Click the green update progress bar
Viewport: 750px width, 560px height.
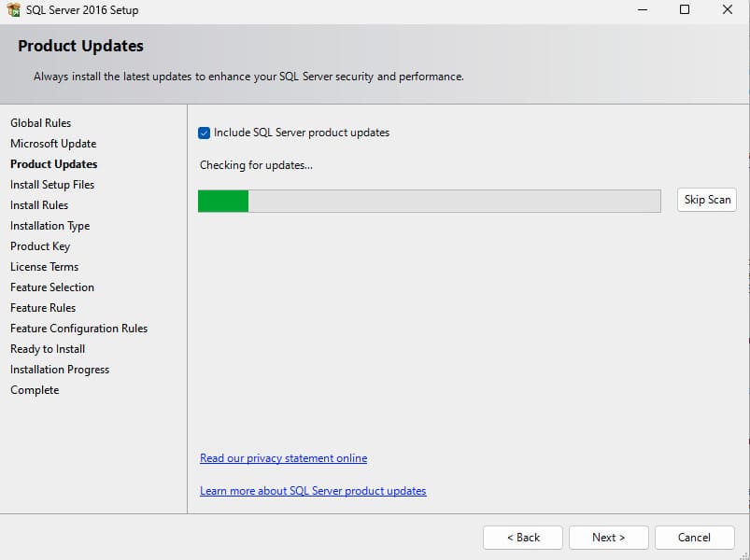[430, 201]
